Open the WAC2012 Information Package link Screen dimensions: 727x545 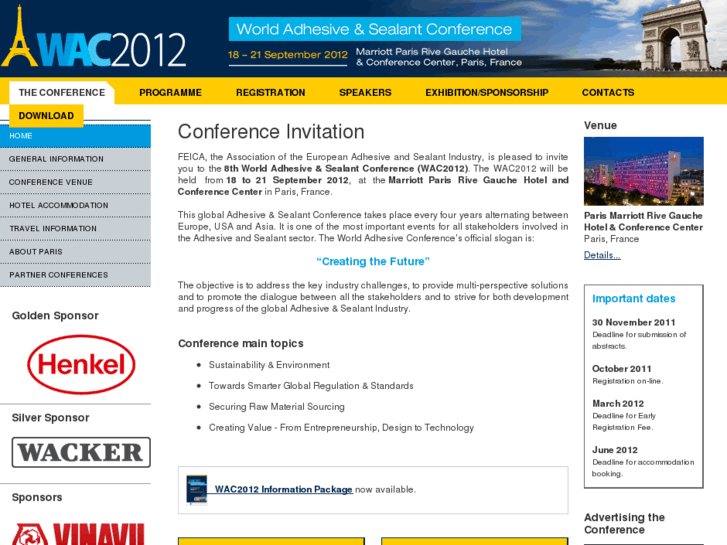[x=283, y=489]
